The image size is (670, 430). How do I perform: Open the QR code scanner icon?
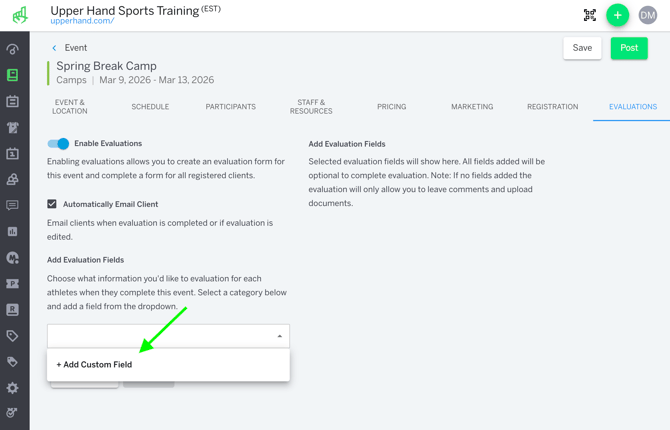click(590, 15)
